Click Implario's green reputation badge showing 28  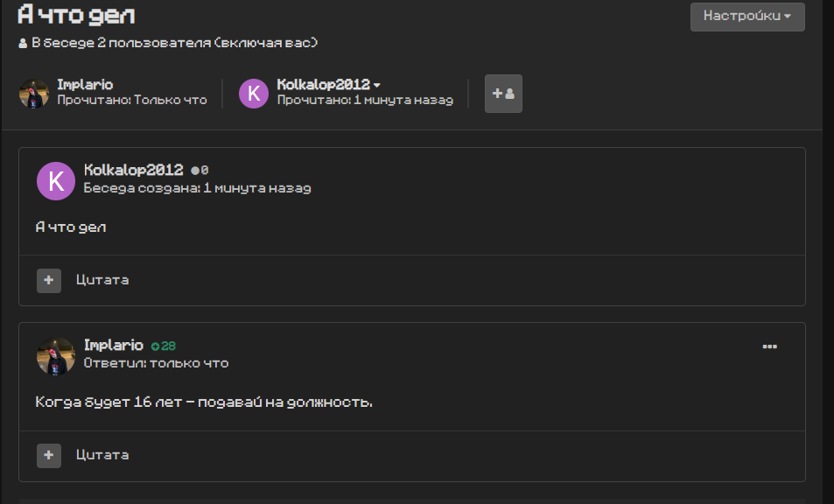coord(164,346)
